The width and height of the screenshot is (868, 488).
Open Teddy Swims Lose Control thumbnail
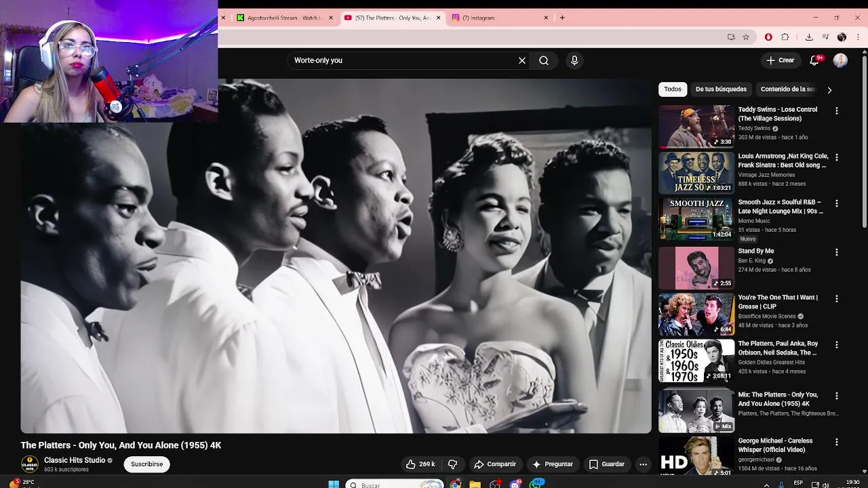696,126
